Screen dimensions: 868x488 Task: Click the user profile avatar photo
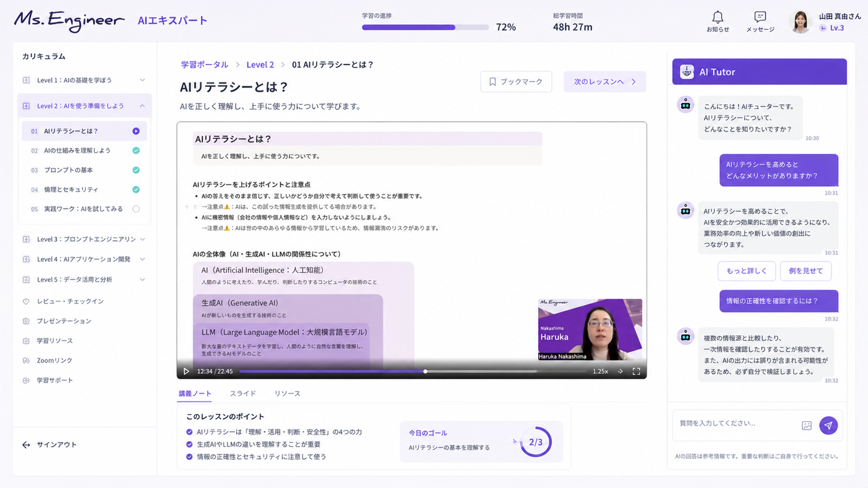click(800, 22)
